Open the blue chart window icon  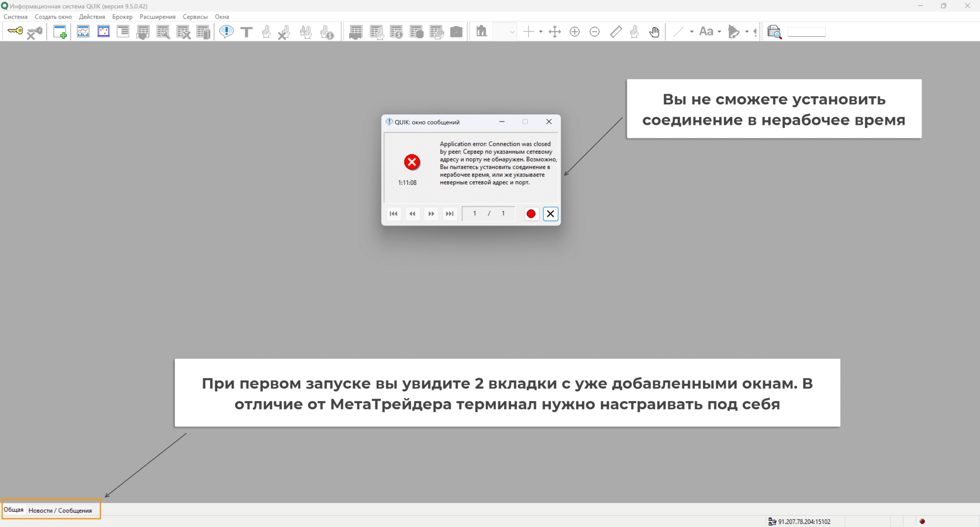pyautogui.click(x=83, y=32)
